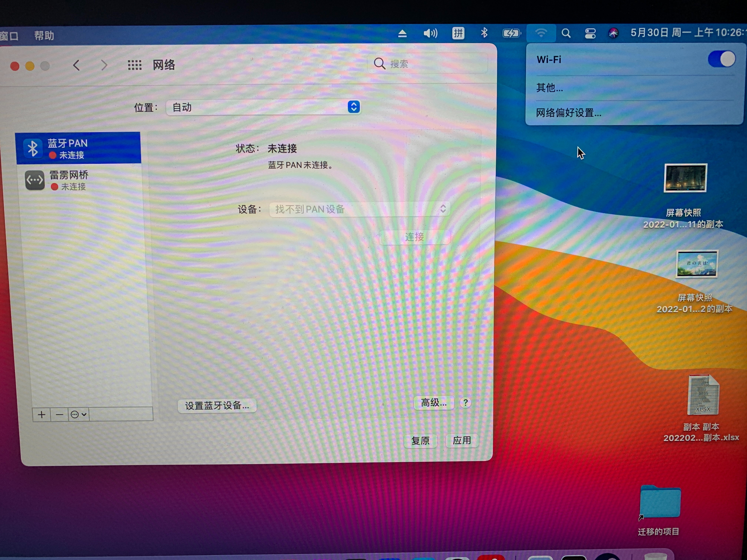Open Control Center from menu bar
This screenshot has width=747, height=560.
tap(590, 33)
